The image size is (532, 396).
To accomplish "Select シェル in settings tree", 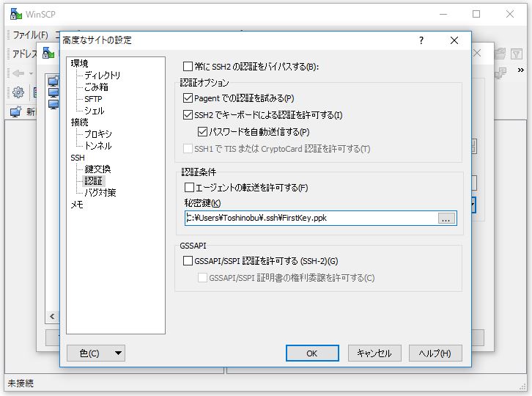I will pos(94,111).
